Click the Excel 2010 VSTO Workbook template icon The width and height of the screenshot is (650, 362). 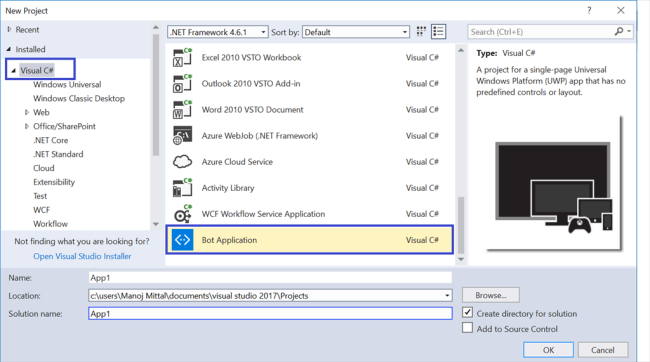point(182,58)
